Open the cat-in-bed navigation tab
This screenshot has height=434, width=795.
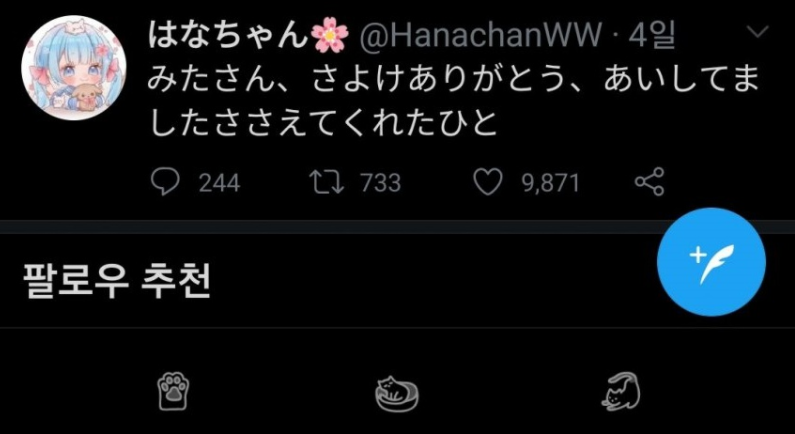tap(397, 393)
